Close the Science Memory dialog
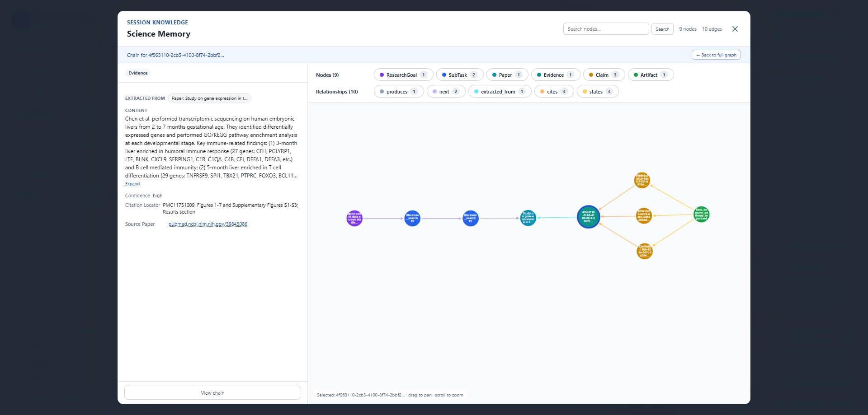This screenshot has width=868, height=415. (735, 29)
